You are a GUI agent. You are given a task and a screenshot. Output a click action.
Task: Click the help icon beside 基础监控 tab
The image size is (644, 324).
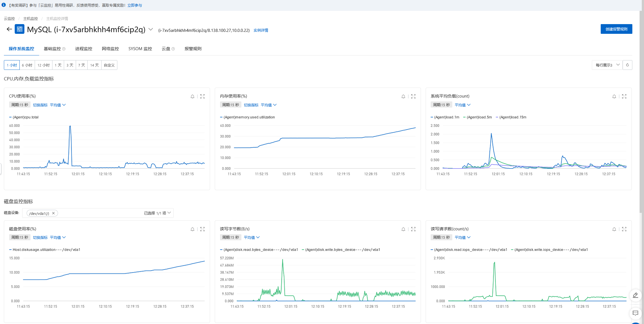(64, 49)
